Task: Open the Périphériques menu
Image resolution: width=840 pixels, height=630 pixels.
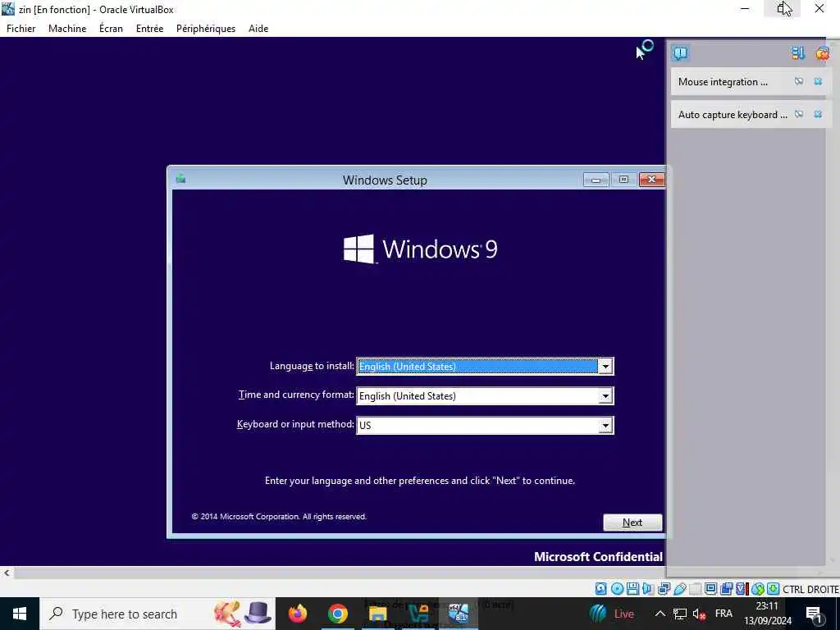Action: (206, 29)
